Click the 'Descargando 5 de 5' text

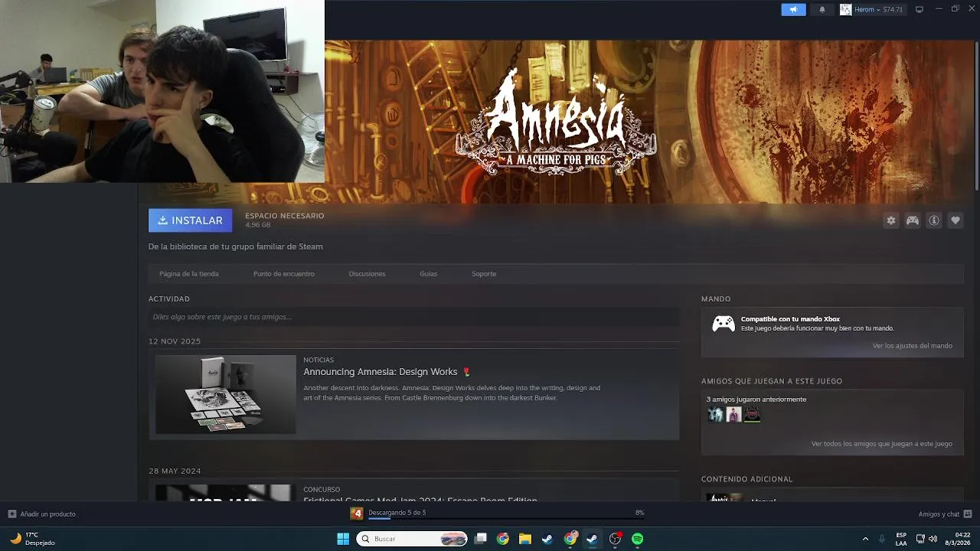[x=397, y=513]
